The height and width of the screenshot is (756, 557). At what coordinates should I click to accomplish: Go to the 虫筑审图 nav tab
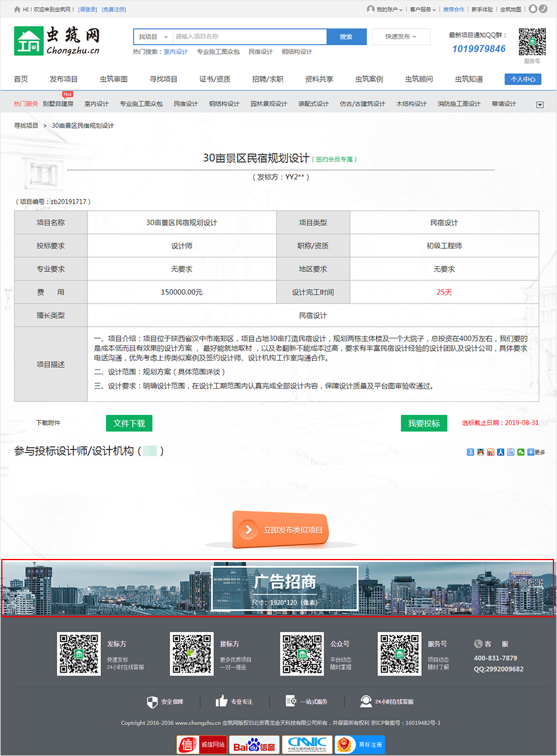point(113,79)
